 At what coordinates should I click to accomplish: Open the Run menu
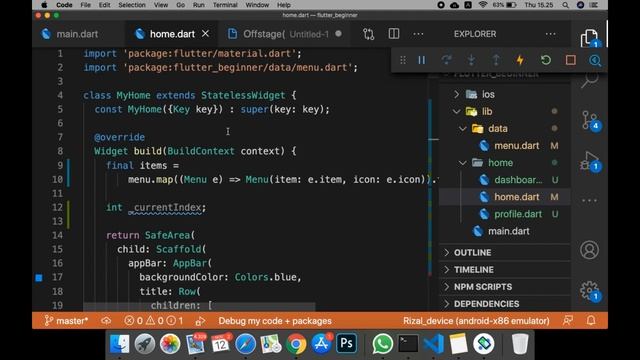pyautogui.click(x=199, y=5)
